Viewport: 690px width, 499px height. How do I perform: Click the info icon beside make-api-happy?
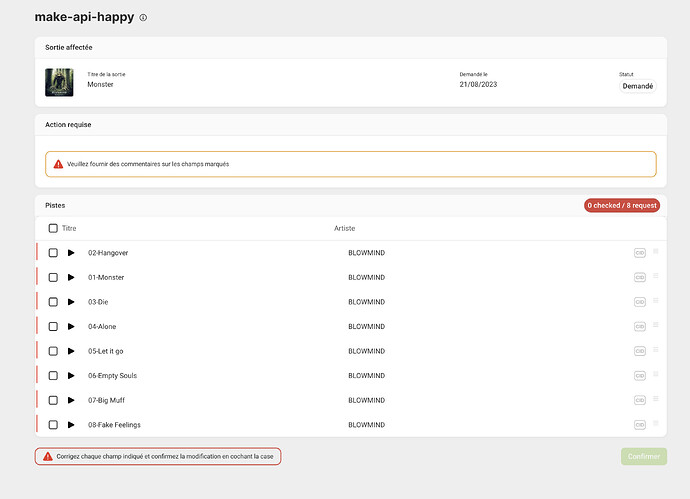143,18
